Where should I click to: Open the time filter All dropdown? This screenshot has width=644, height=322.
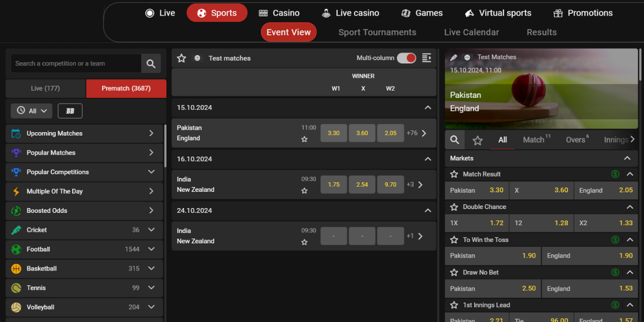coord(31,111)
